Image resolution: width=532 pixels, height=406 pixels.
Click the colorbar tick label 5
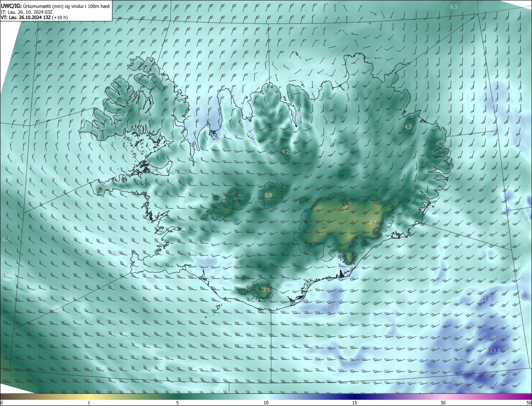177,403
